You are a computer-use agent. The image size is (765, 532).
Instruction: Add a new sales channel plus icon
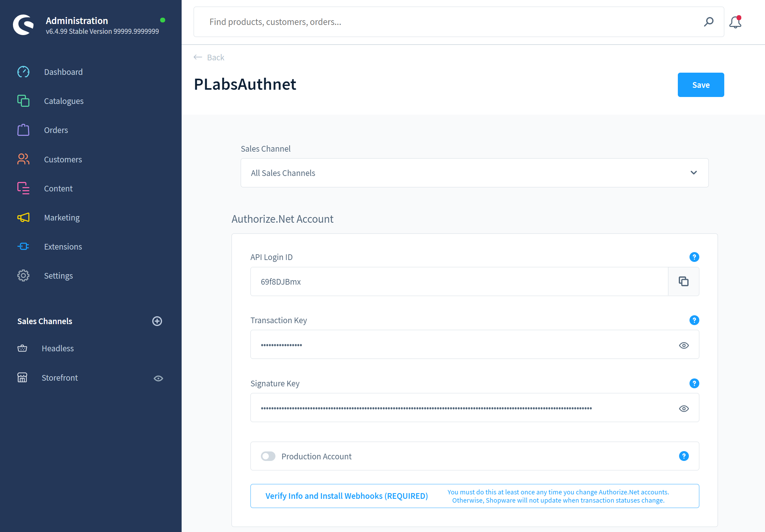click(x=157, y=321)
